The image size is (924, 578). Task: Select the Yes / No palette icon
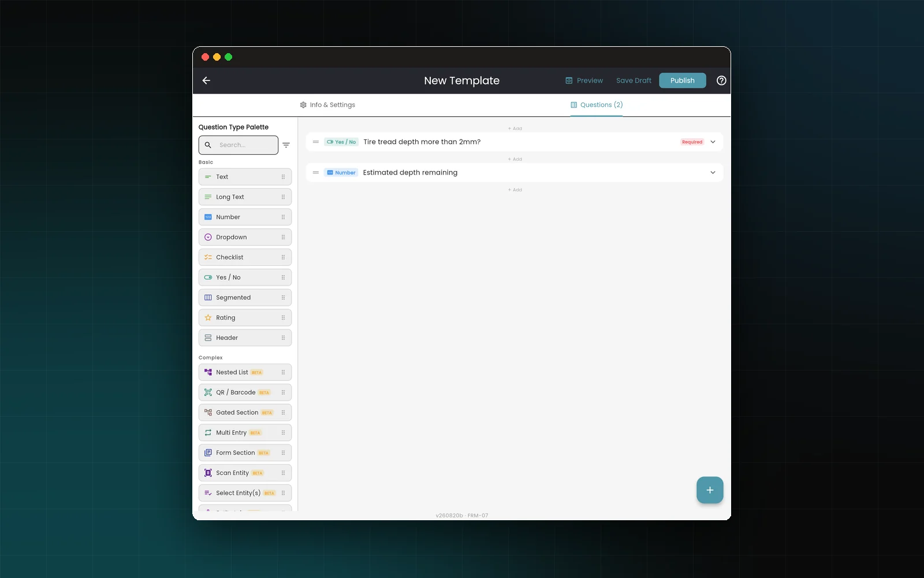coord(208,277)
